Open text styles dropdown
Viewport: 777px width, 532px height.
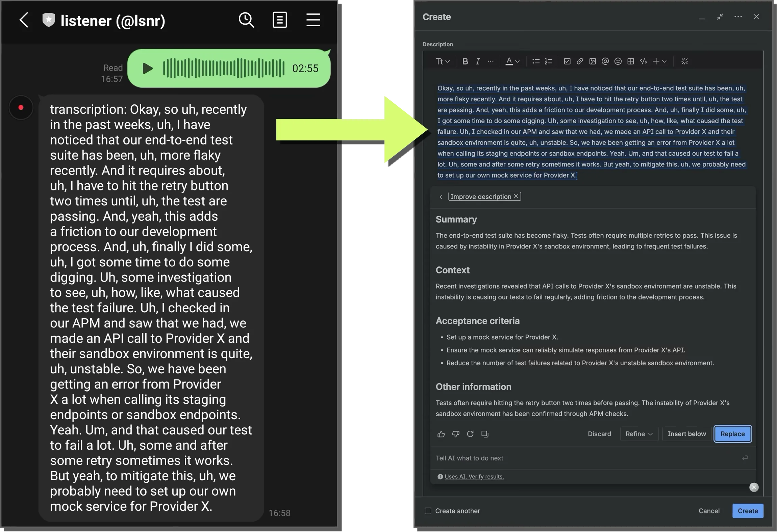(442, 61)
